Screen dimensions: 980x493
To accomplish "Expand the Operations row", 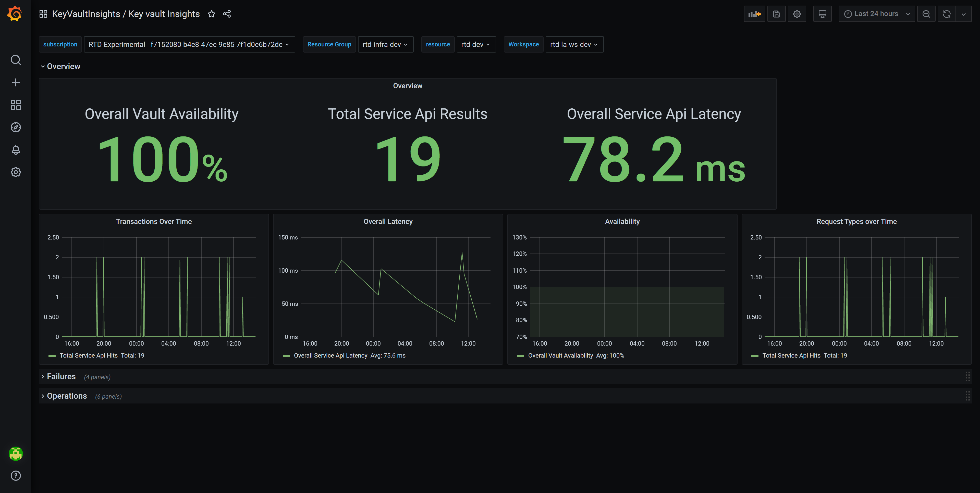I will 67,396.
